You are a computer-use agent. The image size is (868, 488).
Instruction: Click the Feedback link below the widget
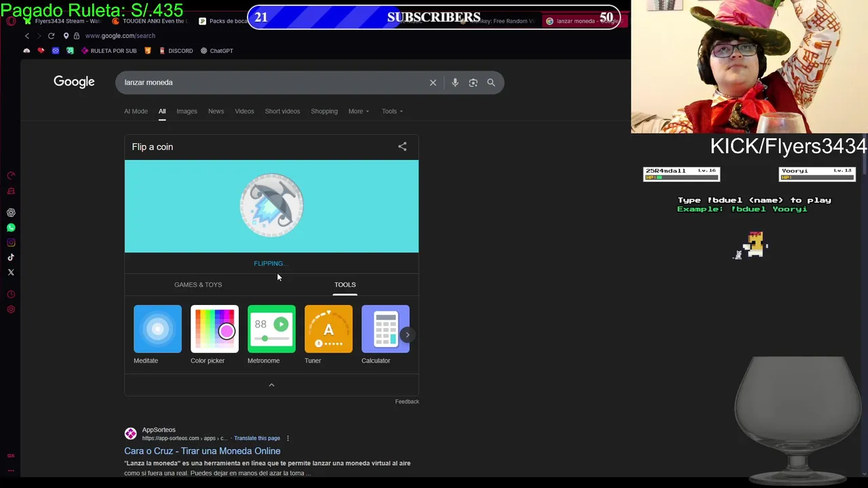tap(407, 401)
